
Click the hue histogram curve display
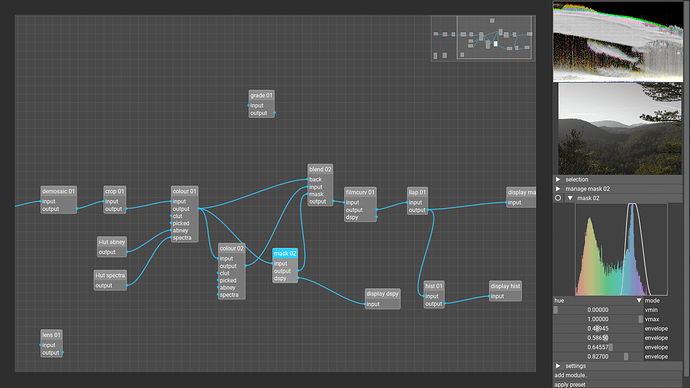pyautogui.click(x=621, y=249)
